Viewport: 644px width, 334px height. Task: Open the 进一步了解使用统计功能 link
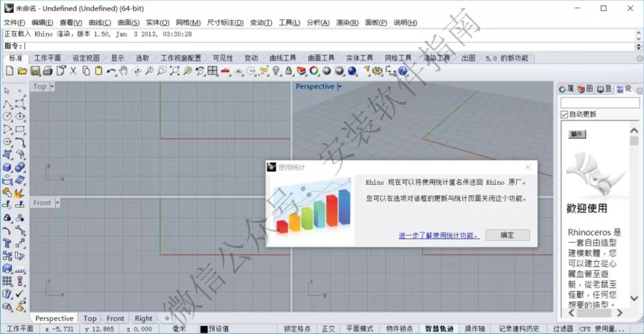(x=439, y=236)
